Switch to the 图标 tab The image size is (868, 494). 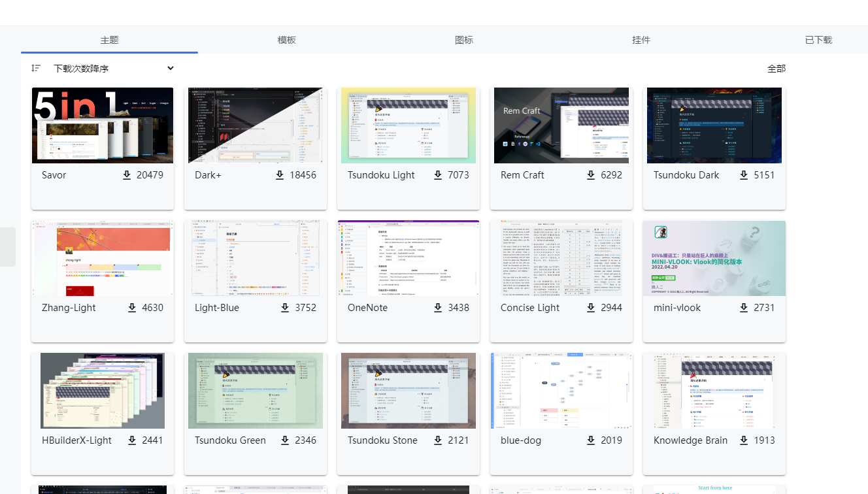click(464, 40)
